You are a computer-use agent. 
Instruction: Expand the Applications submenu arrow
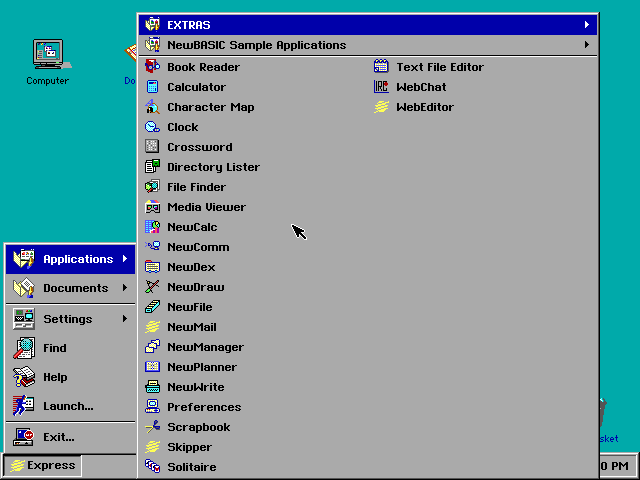click(125, 259)
